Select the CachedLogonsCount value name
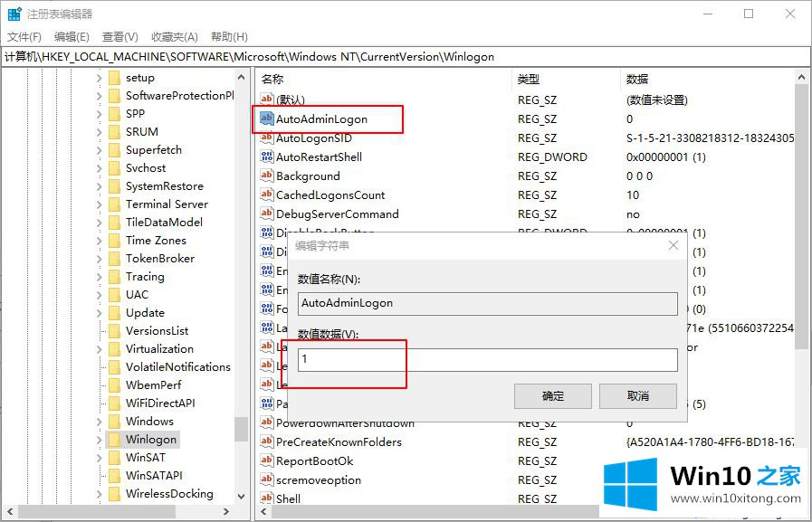The height and width of the screenshot is (522, 812). [330, 195]
